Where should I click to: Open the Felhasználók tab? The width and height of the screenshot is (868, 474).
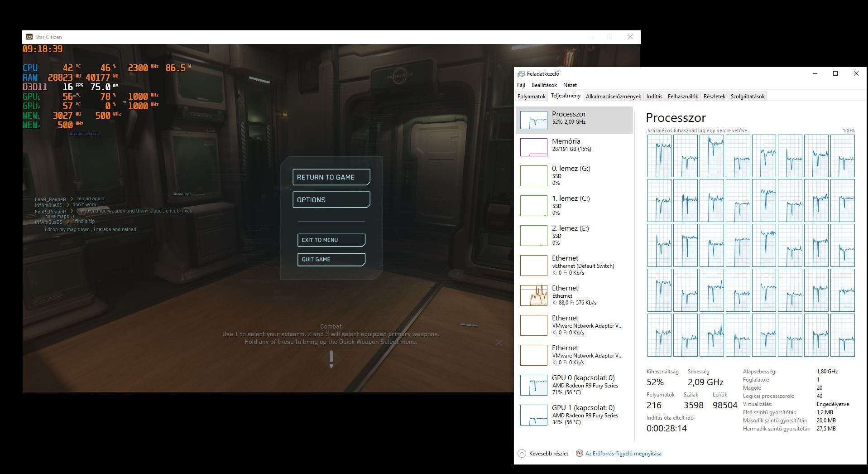pos(683,96)
